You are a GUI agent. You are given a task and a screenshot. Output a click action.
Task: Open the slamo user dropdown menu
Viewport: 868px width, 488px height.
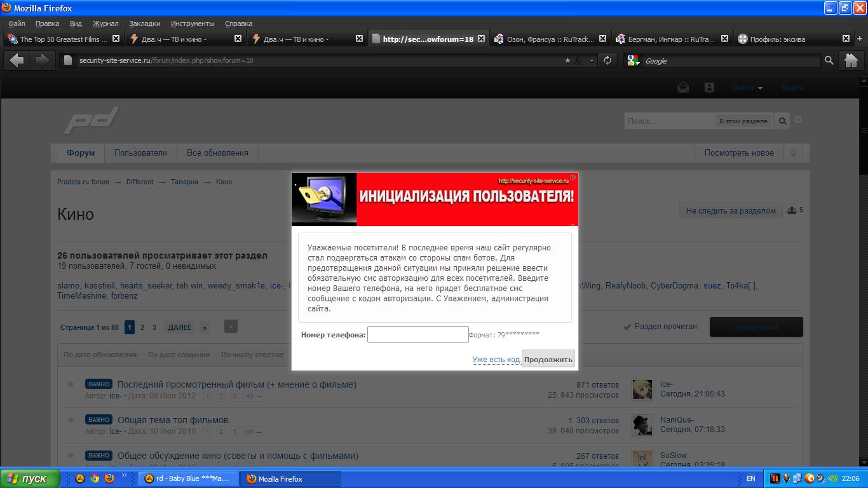[x=747, y=88]
